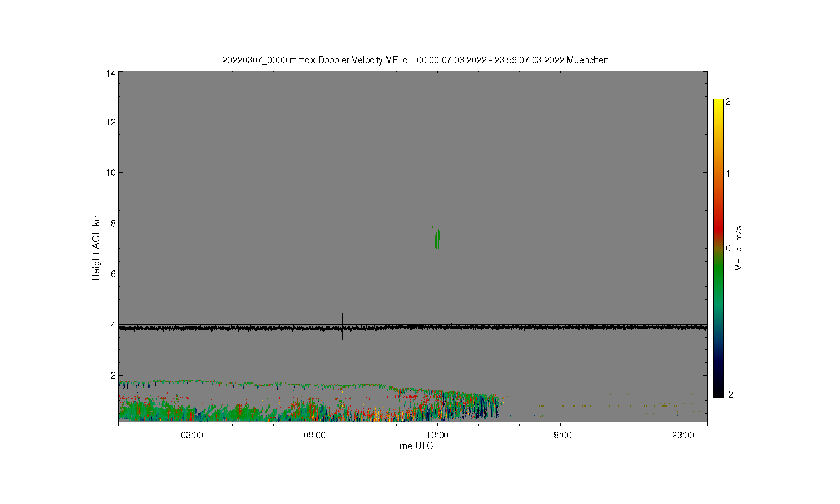Screen dimensions: 840x504
Task: Click the horizontal black noisy line at 4 km
Action: (413, 328)
